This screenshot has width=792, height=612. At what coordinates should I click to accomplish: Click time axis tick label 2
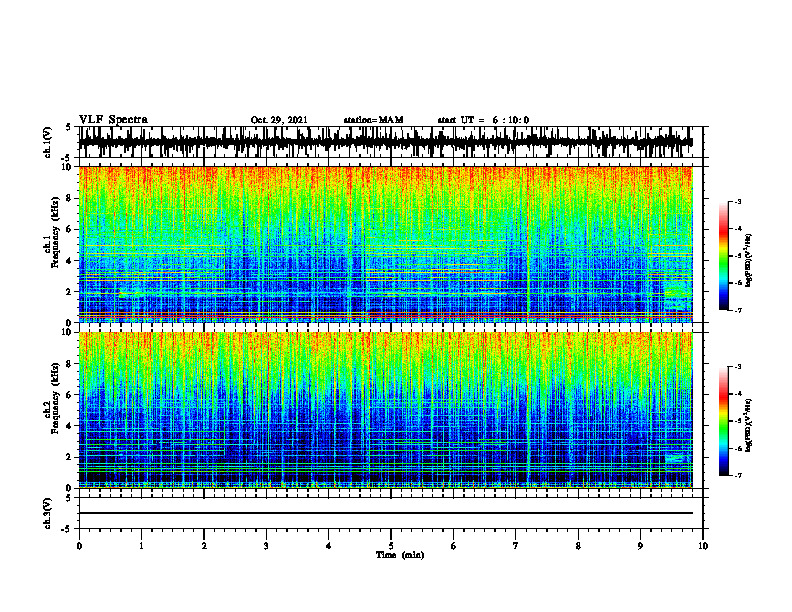tap(204, 546)
